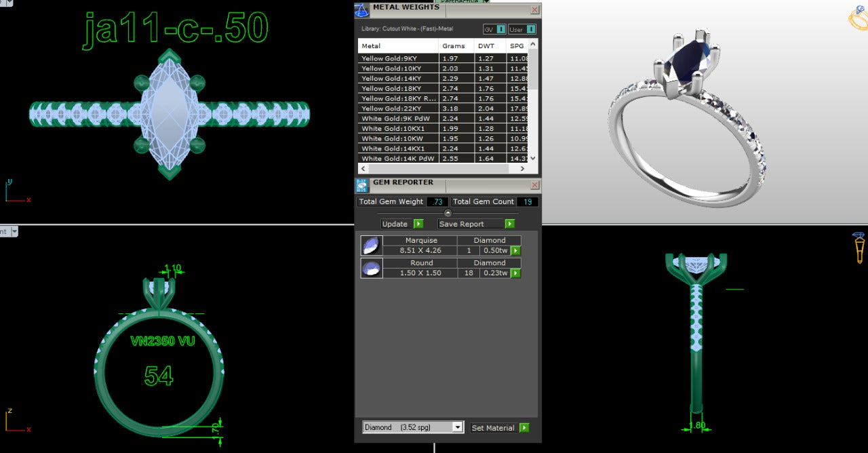
Task: Close the Metal Weights panel
Action: pyautogui.click(x=534, y=9)
